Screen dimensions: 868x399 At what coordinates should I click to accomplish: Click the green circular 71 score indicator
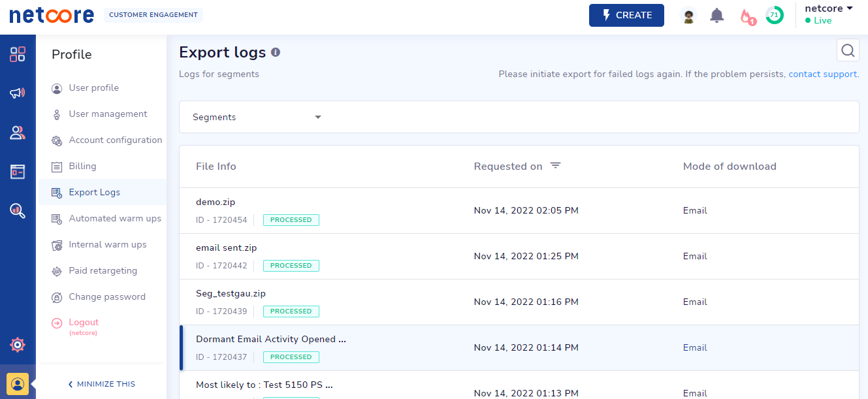click(775, 15)
